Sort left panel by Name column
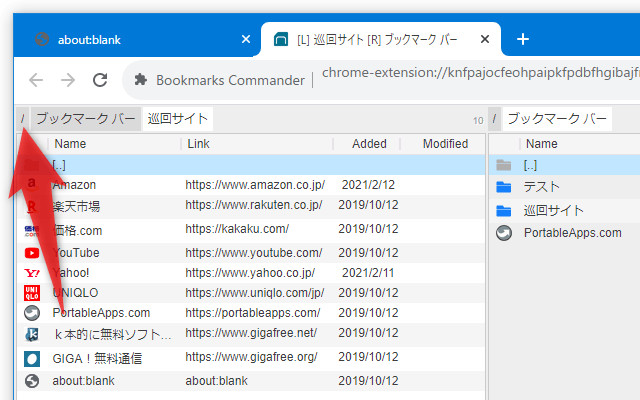Viewport: 640px width, 400px height. pos(70,144)
